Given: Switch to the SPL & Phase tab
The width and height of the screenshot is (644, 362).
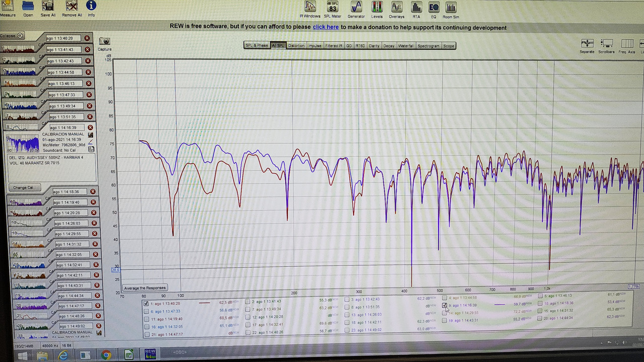Looking at the screenshot, I should [257, 45].
